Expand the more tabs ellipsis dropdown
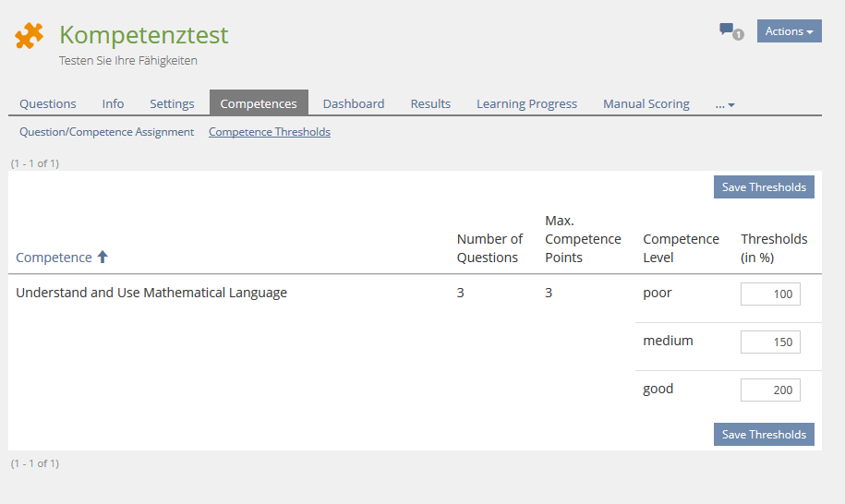 pos(725,104)
